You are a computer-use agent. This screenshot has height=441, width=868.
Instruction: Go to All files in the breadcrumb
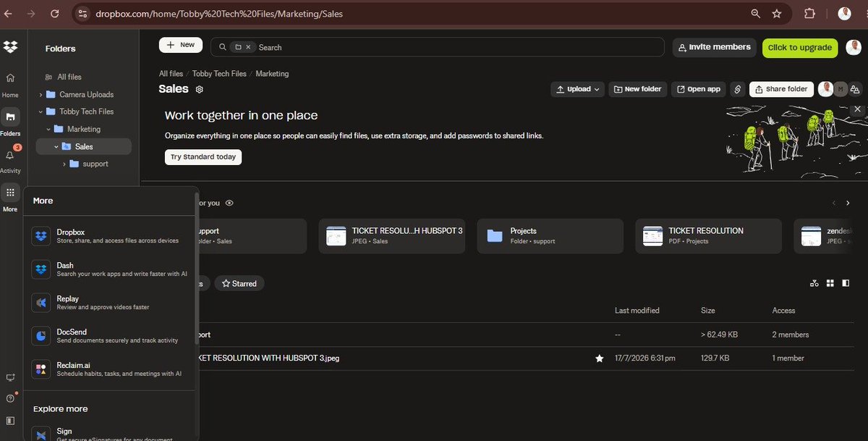(171, 74)
